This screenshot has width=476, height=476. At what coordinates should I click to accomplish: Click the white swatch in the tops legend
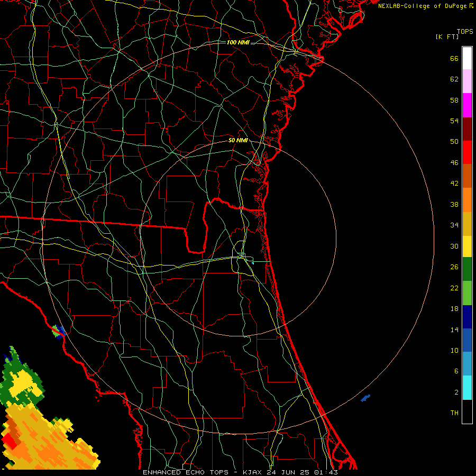click(x=467, y=58)
